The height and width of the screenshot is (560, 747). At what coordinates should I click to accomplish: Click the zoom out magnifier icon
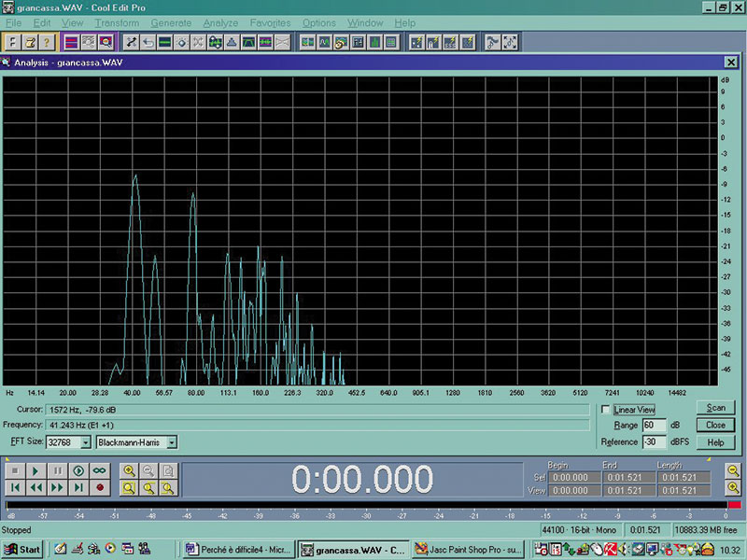(x=148, y=471)
